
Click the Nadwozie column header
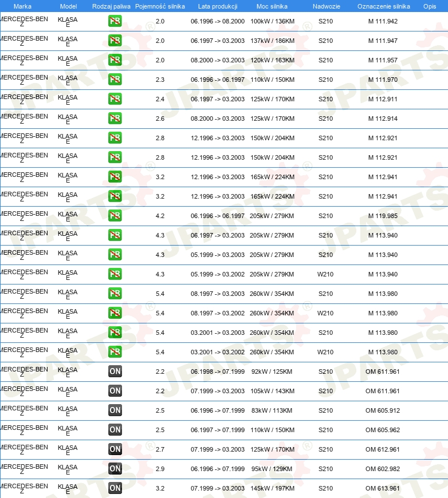tap(326, 6)
